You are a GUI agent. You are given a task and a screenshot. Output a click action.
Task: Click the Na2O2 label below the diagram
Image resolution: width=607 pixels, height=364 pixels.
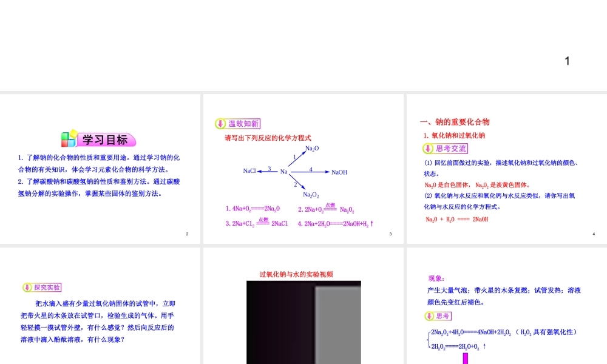point(311,195)
